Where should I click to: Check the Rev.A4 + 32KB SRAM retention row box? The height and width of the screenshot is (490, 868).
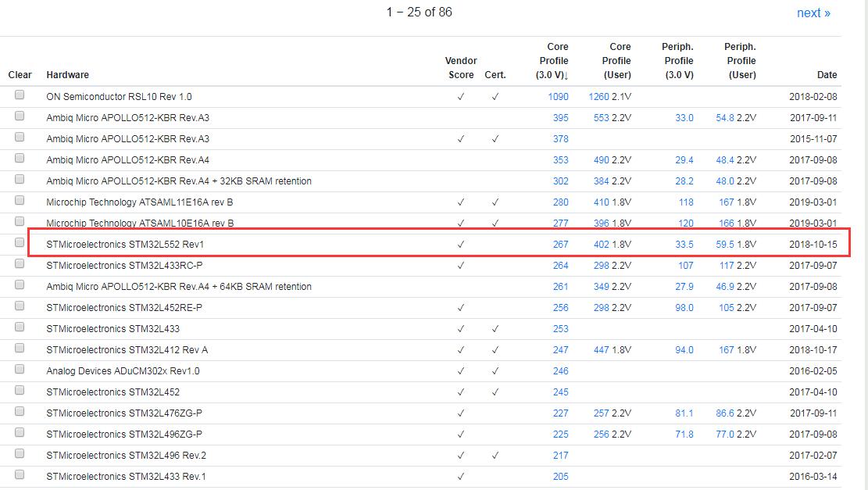coord(20,179)
